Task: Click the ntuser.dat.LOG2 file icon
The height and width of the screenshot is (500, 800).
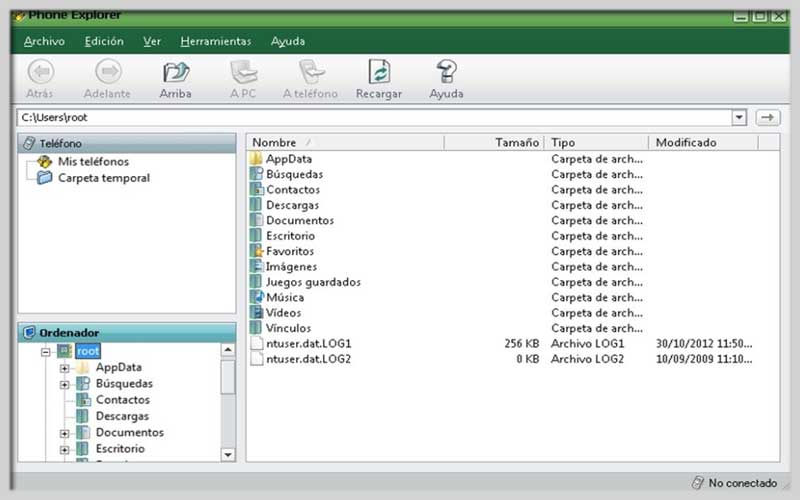Action: coord(256,358)
